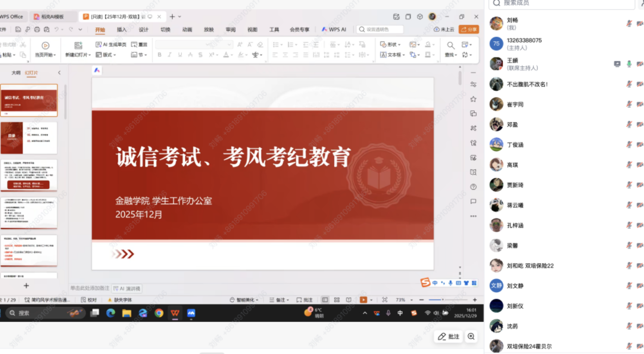The width and height of the screenshot is (644, 354).
Task: Switch to the 插入 ribbon tab
Action: (122, 29)
